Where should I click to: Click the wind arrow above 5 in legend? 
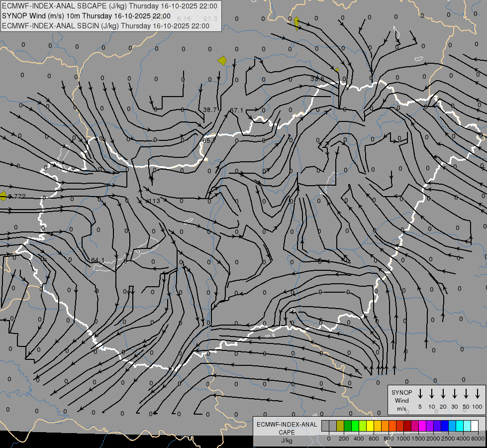420,394
